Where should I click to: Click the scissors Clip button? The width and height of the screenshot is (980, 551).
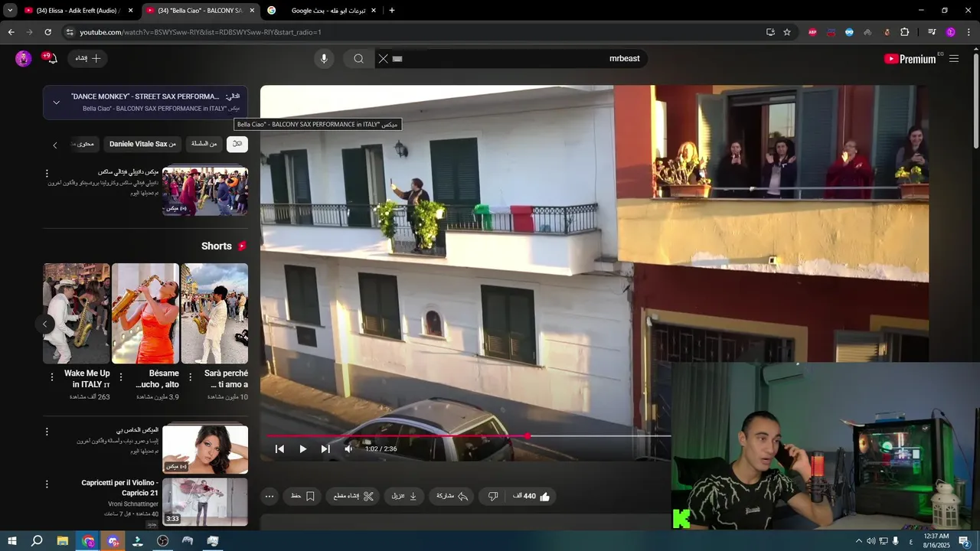[x=354, y=496]
